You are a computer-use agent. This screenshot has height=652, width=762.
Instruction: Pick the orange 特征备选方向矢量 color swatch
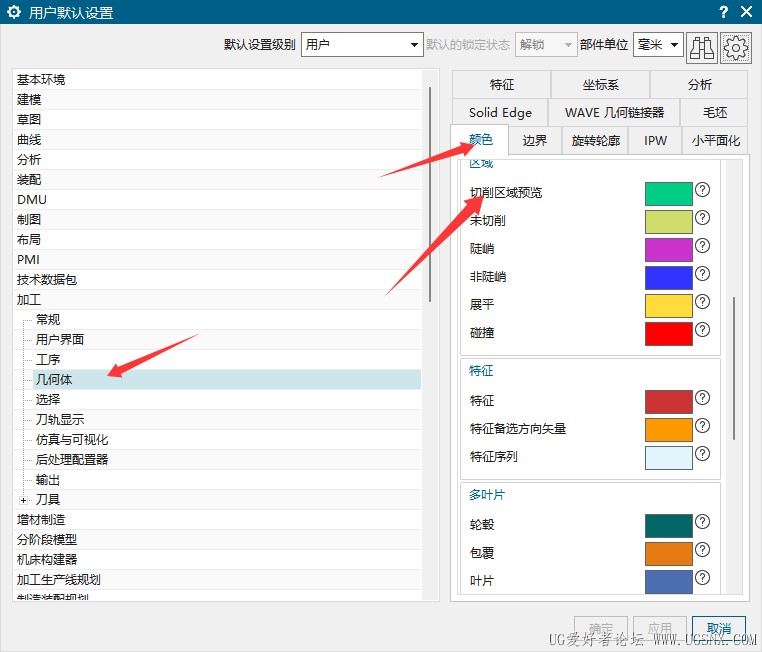(x=669, y=430)
